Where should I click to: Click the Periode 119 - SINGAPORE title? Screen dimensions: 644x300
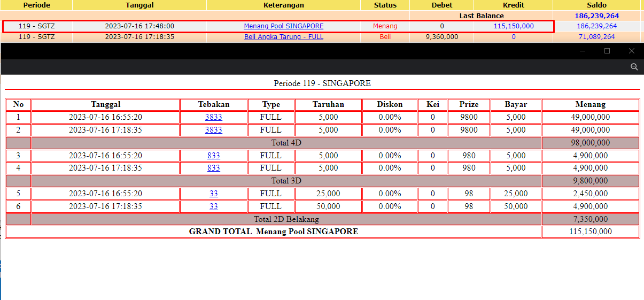point(322,83)
